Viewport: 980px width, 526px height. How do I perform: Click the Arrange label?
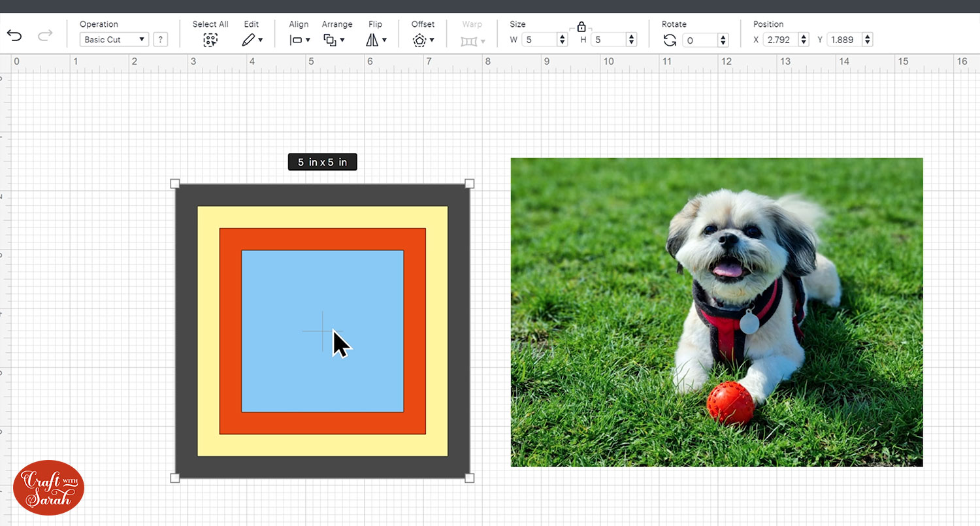[337, 24]
